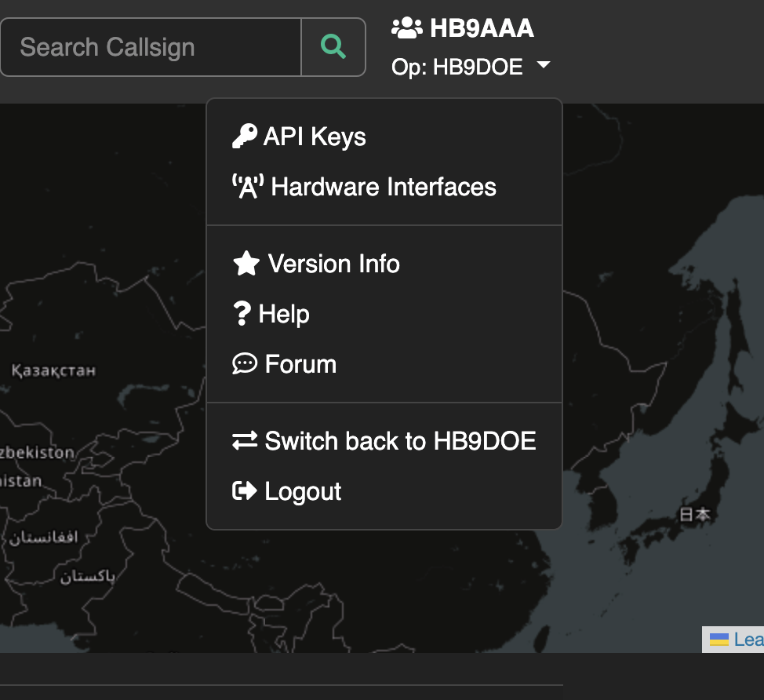
Task: Click the sign-out arrow icon beside Logout
Action: pos(245,491)
